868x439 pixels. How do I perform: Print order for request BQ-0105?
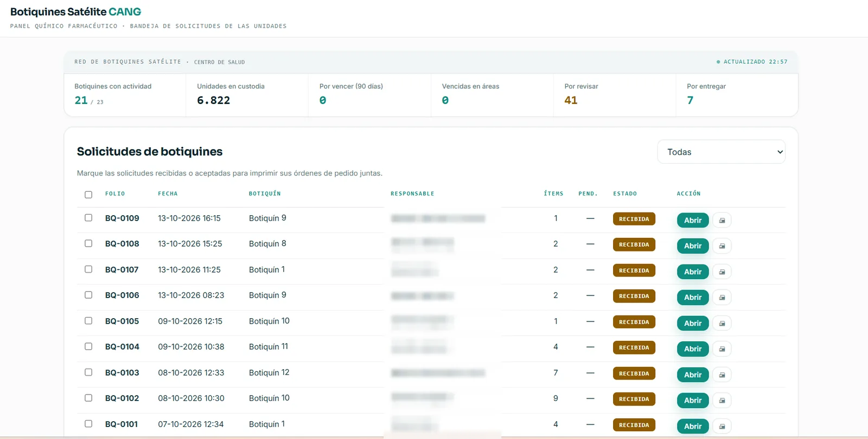(722, 323)
